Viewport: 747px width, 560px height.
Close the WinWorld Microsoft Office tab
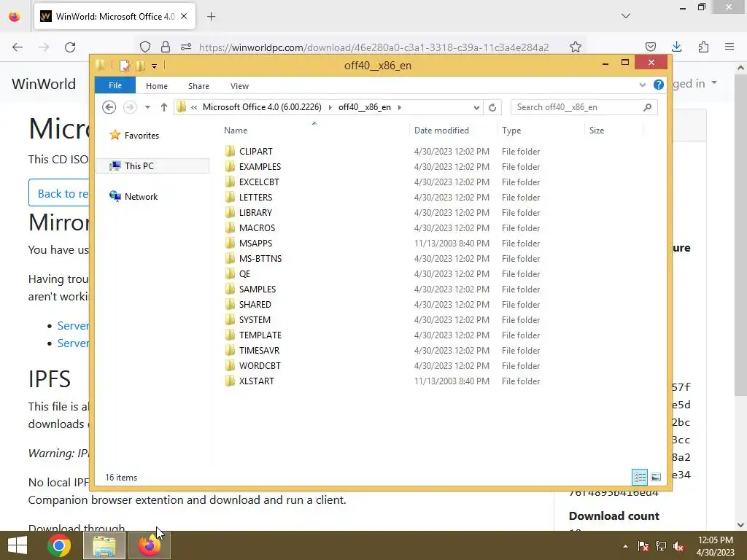184,16
